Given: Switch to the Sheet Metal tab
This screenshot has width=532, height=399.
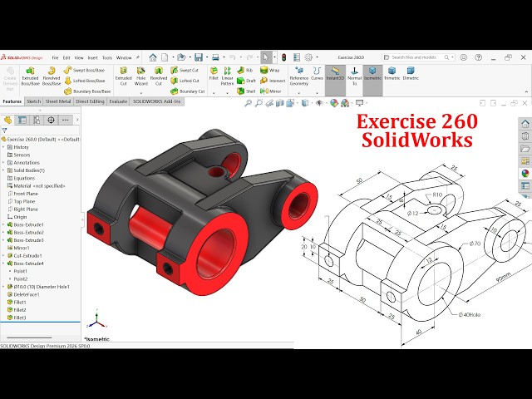Looking at the screenshot, I should click(58, 101).
